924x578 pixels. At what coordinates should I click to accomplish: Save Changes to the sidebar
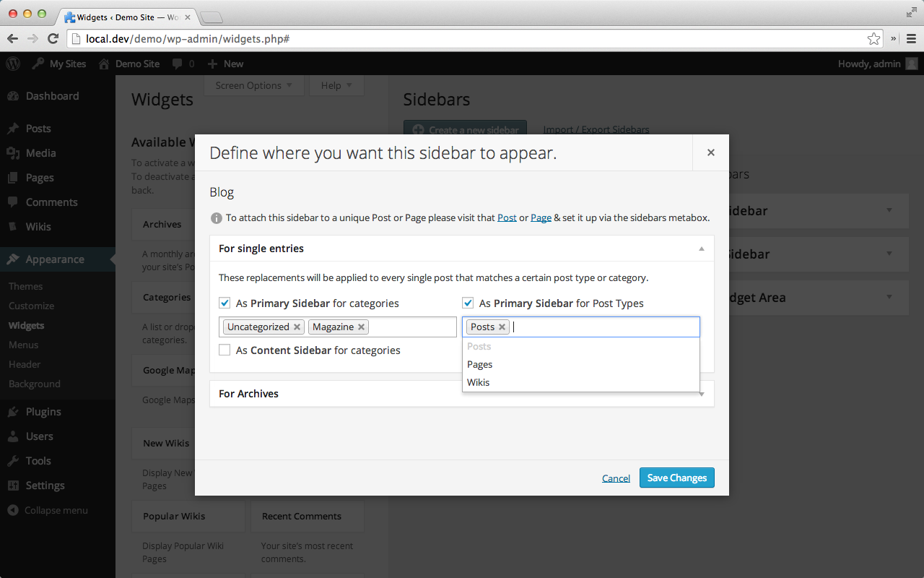click(677, 478)
